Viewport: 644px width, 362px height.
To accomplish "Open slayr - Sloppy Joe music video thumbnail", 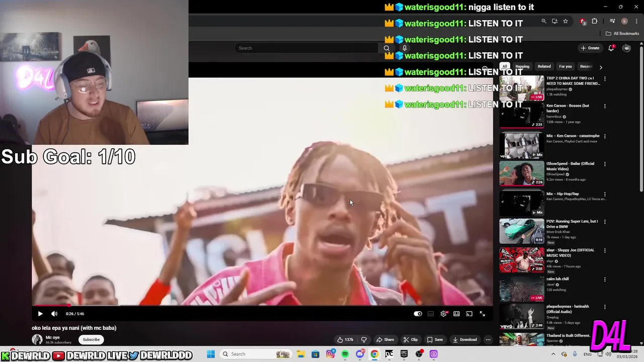I will (522, 259).
